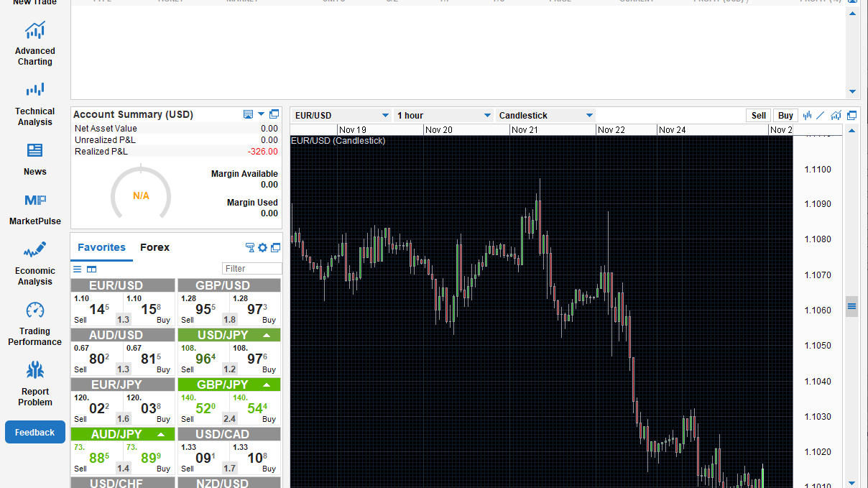Open Economic Analysis in the sidebar

(x=34, y=263)
